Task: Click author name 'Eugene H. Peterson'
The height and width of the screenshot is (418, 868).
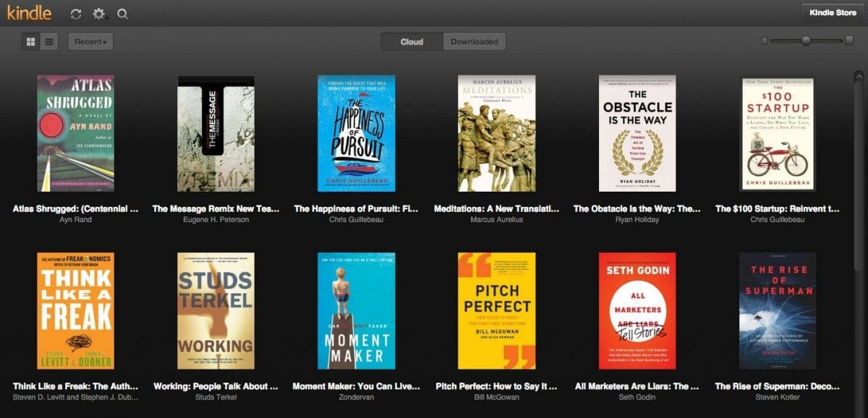Action: point(216,220)
